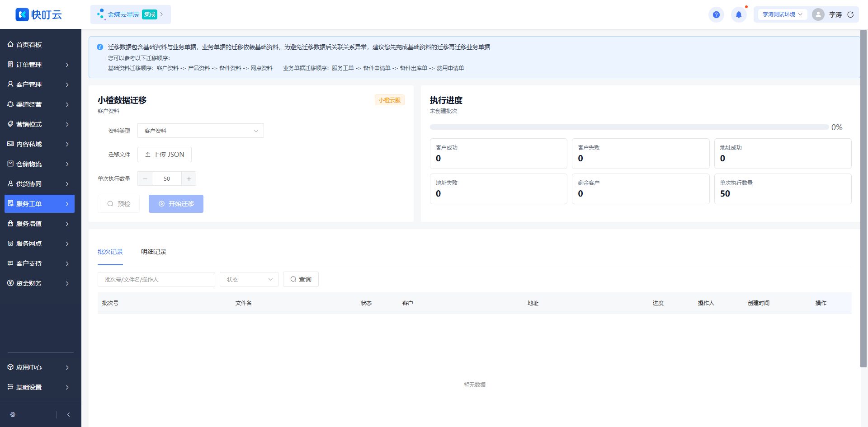Click the 基础设置 sidebar icon
The height and width of the screenshot is (427, 868).
pyautogui.click(x=10, y=387)
